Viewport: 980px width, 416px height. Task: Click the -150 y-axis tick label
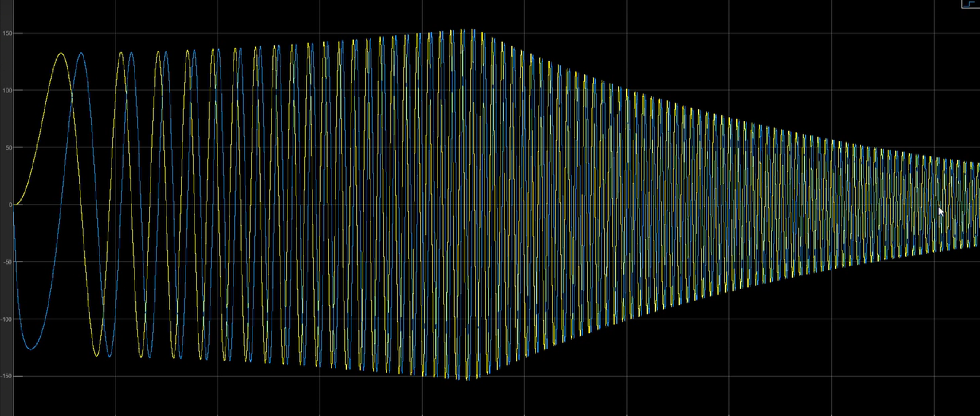click(x=6, y=376)
